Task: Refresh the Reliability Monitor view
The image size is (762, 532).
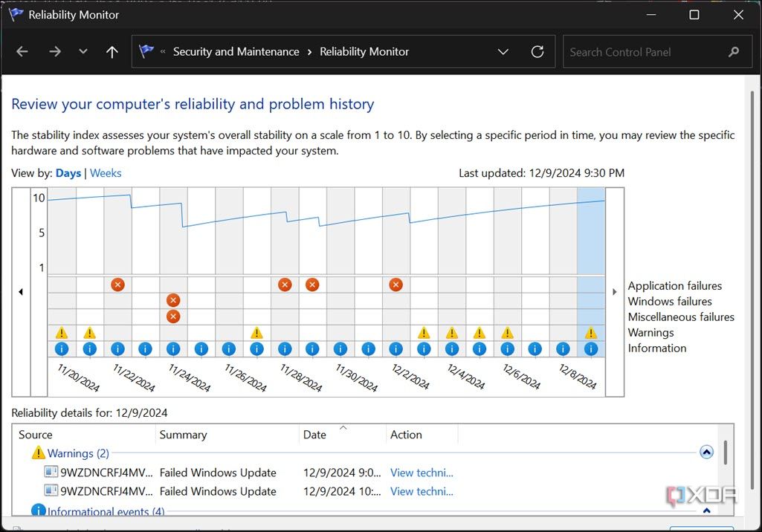Action: [537, 51]
